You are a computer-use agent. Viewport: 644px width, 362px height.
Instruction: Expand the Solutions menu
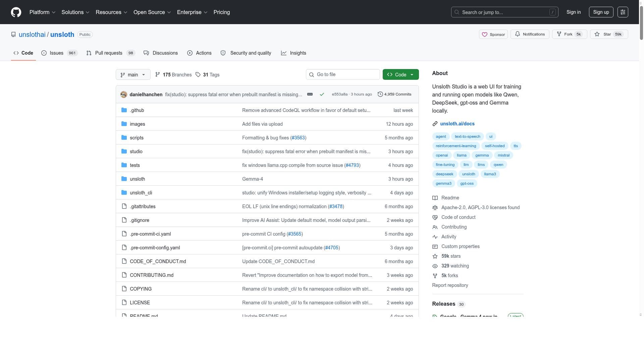point(75,12)
